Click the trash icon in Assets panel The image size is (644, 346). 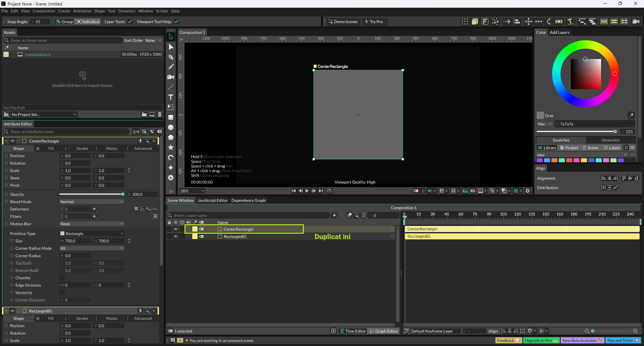(160, 114)
